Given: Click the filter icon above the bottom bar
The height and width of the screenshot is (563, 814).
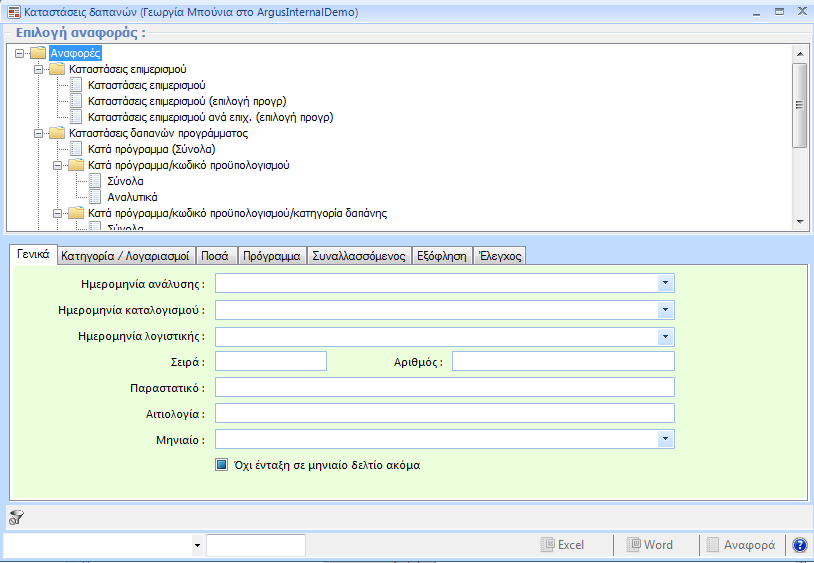Looking at the screenshot, I should tap(16, 517).
